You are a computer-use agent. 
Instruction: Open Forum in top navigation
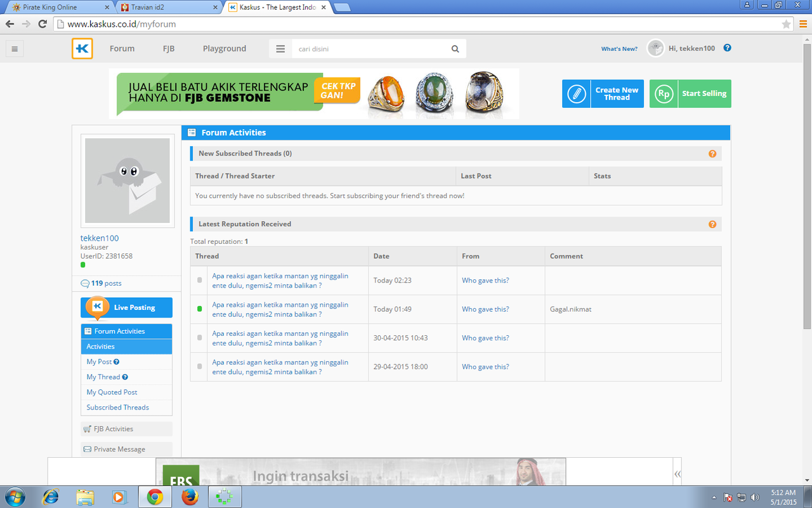tap(122, 49)
